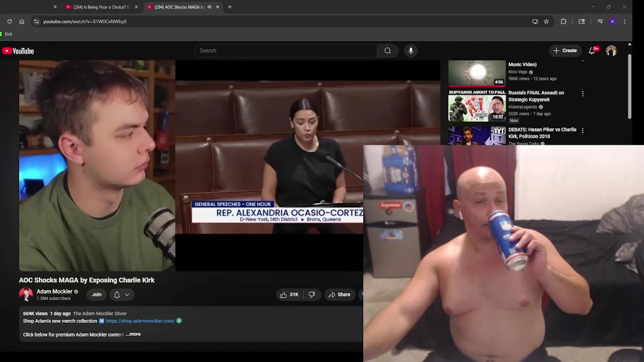
Task: Open options for the Kupyansk video
Action: click(583, 94)
